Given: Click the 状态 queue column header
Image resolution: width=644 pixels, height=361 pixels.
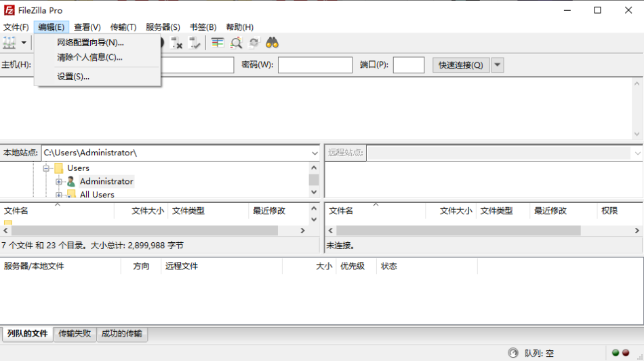Looking at the screenshot, I should click(x=427, y=266).
